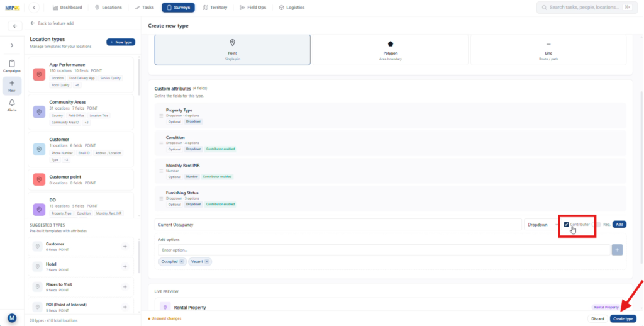Click the +8 tag under App Performance

pyautogui.click(x=77, y=85)
